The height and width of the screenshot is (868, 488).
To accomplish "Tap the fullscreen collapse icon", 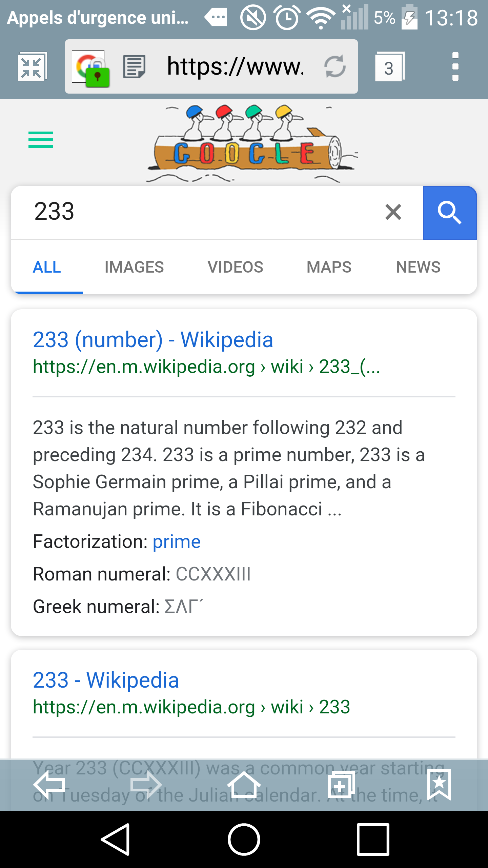I will [32, 67].
